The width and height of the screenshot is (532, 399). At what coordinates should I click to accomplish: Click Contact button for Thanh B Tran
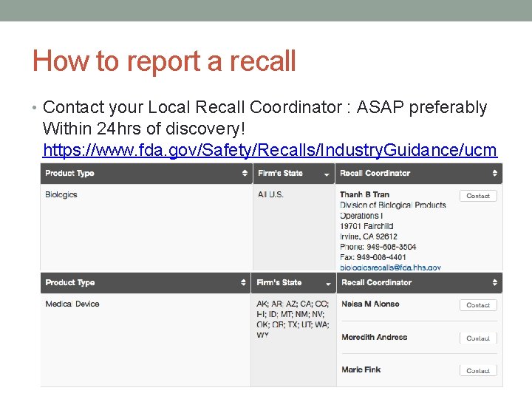(x=478, y=196)
